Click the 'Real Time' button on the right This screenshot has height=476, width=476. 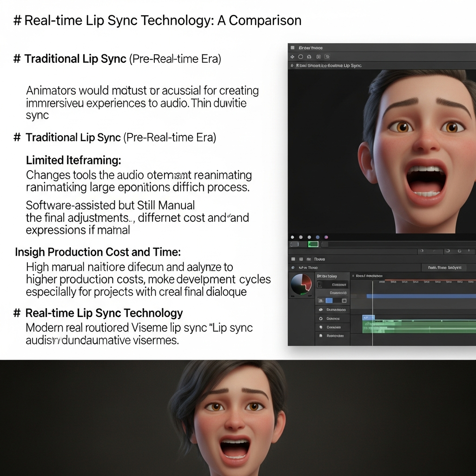pyautogui.click(x=444, y=267)
